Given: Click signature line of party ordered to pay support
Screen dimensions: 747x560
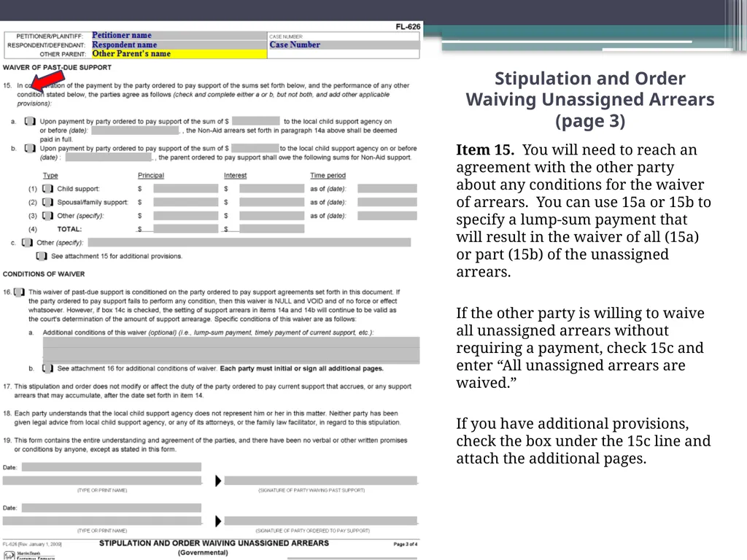Looking at the screenshot, I should click(321, 521).
